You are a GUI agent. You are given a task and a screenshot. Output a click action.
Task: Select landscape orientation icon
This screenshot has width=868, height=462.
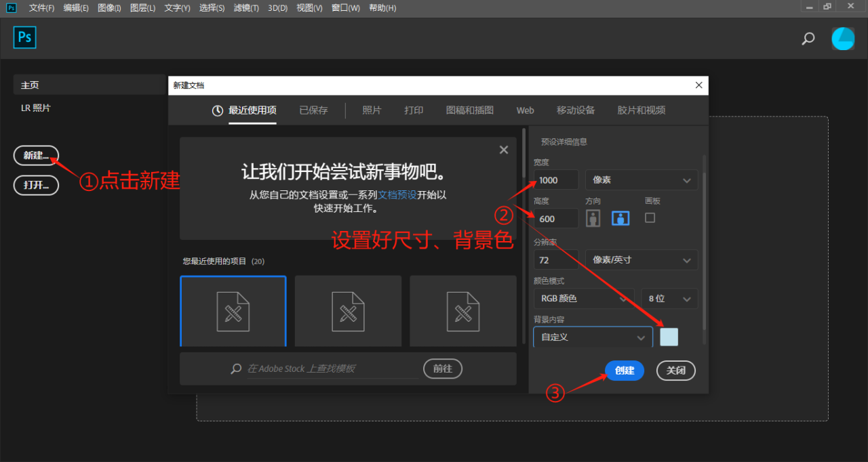pyautogui.click(x=621, y=218)
